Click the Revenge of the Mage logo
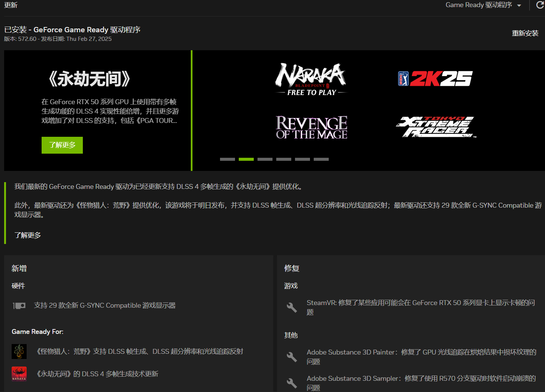Screen dimensions: 545x392 (311, 127)
